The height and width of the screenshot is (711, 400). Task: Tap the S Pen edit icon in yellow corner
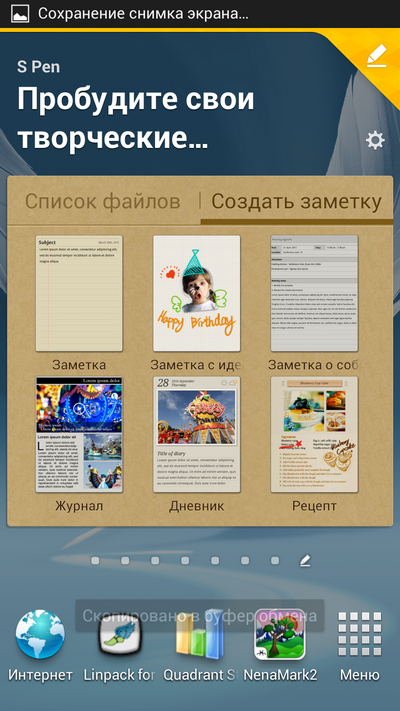tap(376, 56)
